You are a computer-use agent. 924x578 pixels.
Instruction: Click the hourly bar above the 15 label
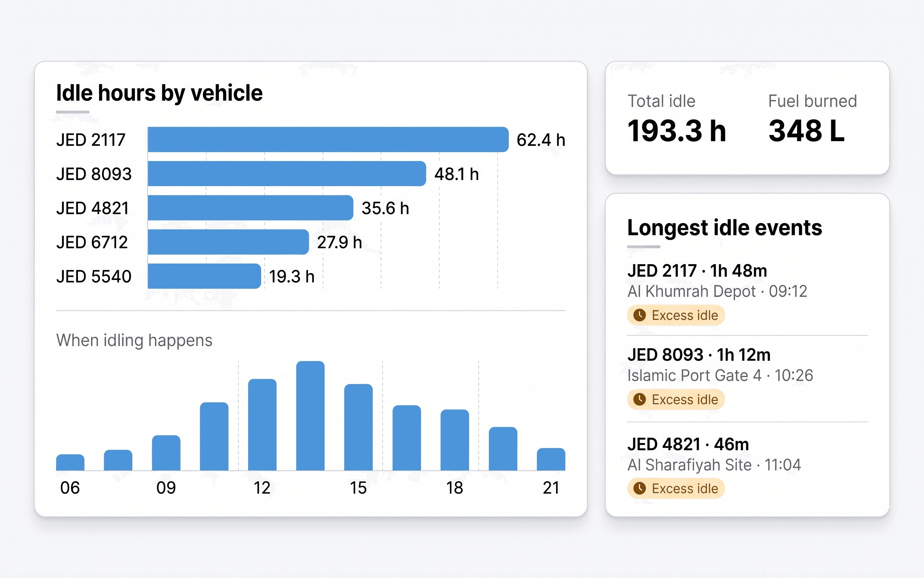pyautogui.click(x=358, y=427)
